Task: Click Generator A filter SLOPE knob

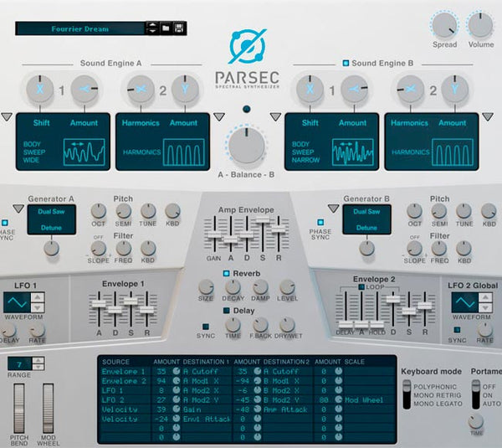Action: pos(98,249)
